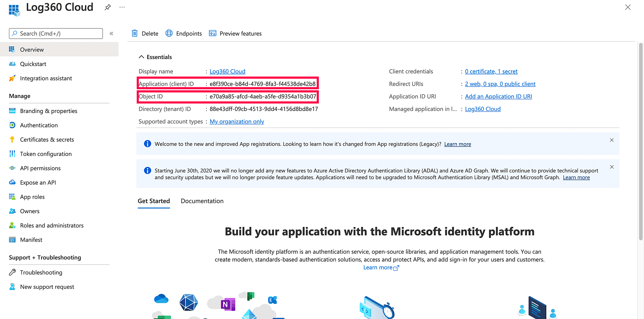Open Preview features from the toolbar
Image resolution: width=644 pixels, height=319 pixels.
pos(235,34)
